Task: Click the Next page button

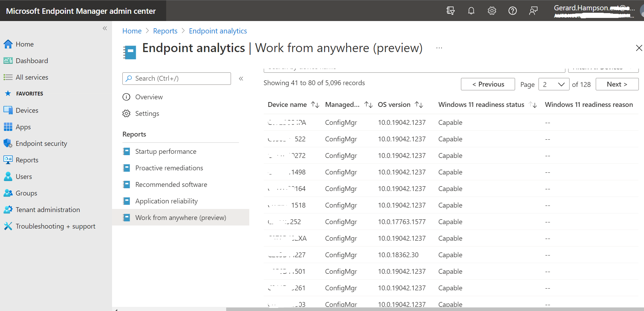Action: coord(617,84)
